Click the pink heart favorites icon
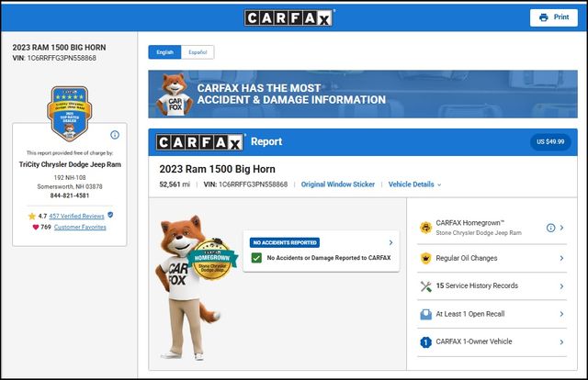Viewport: 588px width, 380px height. coord(36,227)
